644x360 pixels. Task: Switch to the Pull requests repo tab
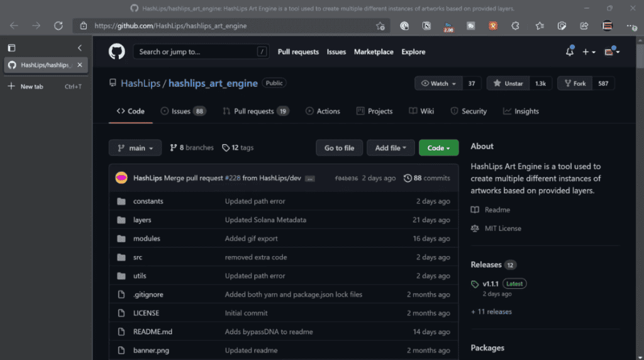point(256,111)
